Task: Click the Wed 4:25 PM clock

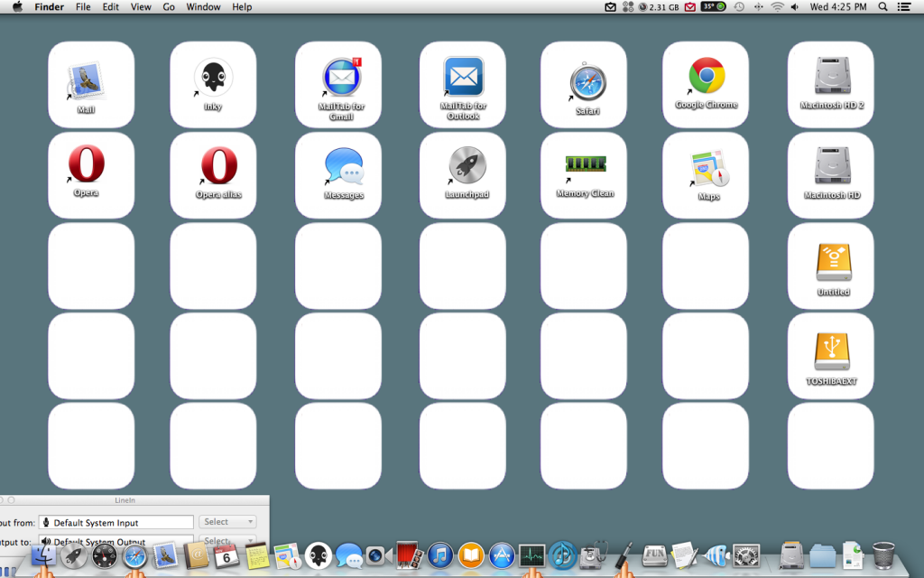Action: pos(838,7)
